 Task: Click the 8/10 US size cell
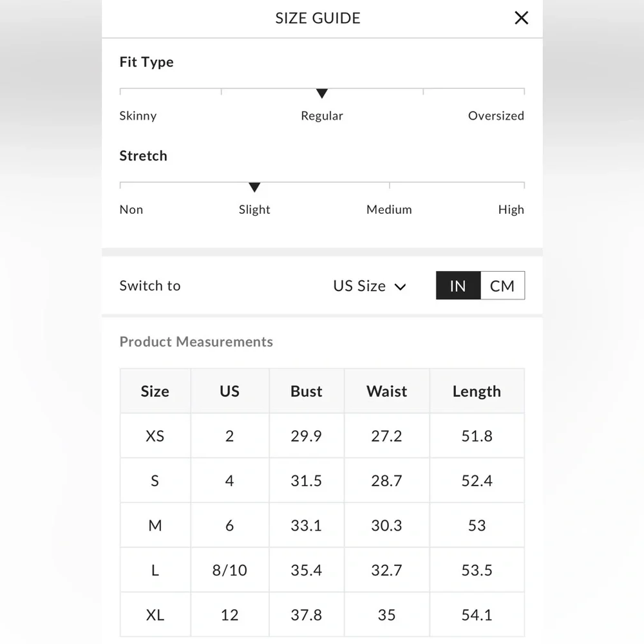pos(229,570)
